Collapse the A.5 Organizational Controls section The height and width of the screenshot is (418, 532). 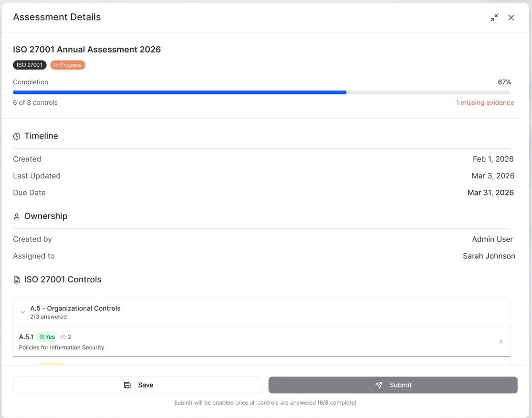coord(22,312)
